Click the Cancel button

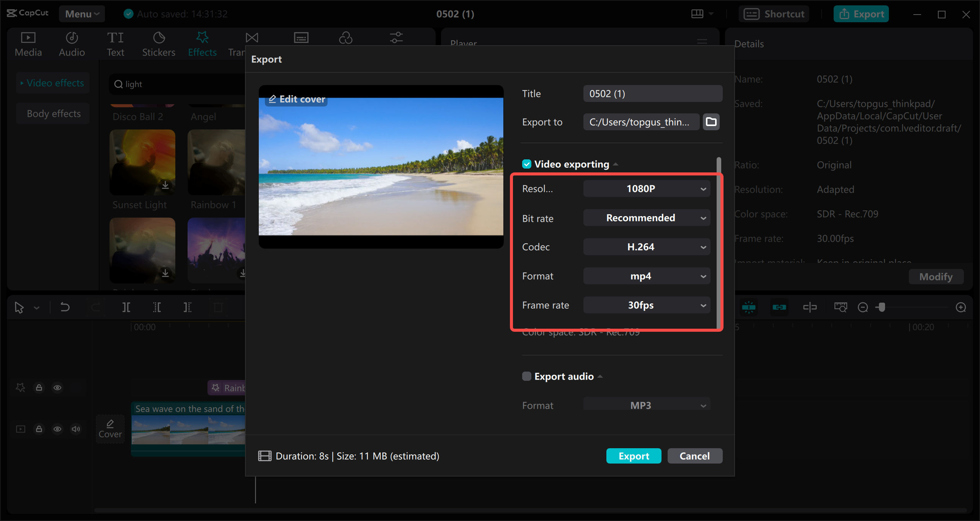point(695,456)
